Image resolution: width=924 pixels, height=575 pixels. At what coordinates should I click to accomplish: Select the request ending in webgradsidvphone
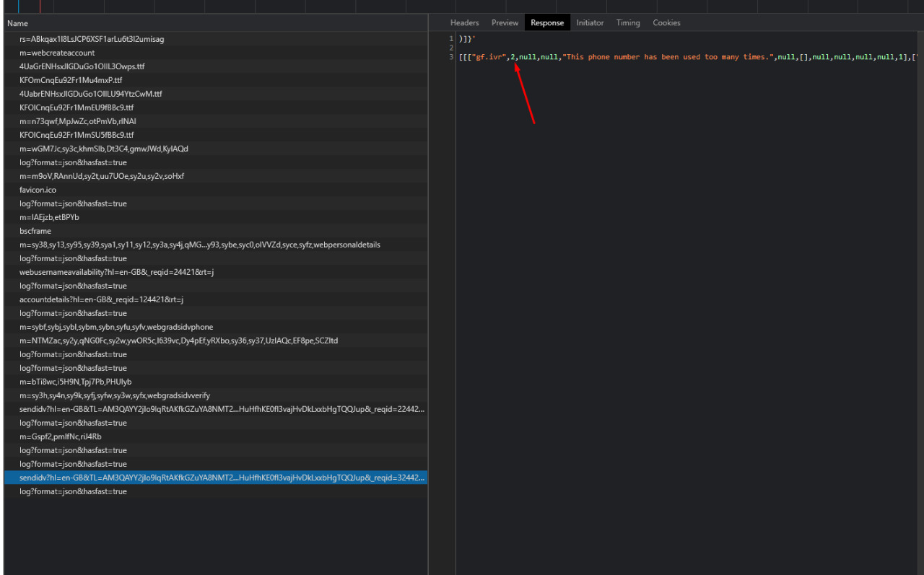215,327
